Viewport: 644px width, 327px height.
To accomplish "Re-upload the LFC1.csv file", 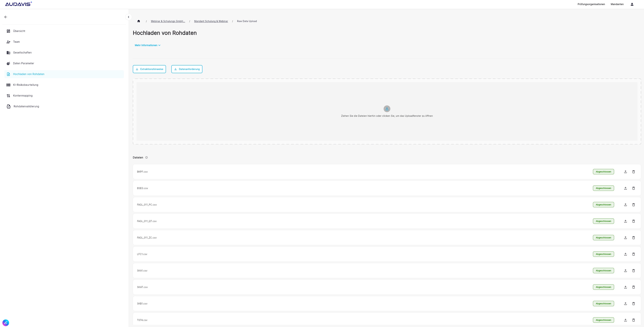I will point(625,254).
